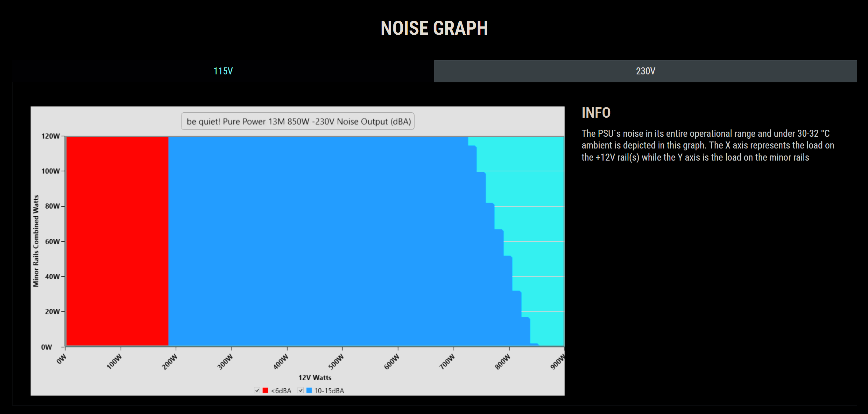Click the "10-15dBA" legend label
Viewport: 868px width, 414px height.
point(329,391)
